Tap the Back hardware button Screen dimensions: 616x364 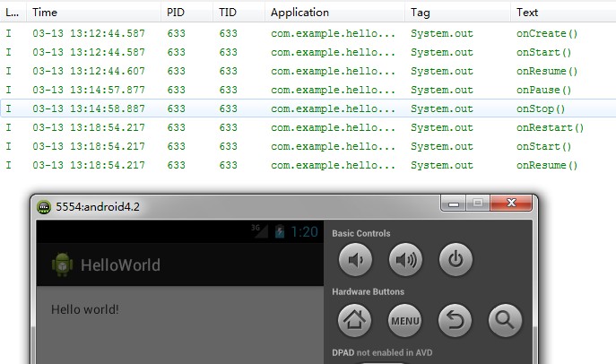pyautogui.click(x=455, y=320)
